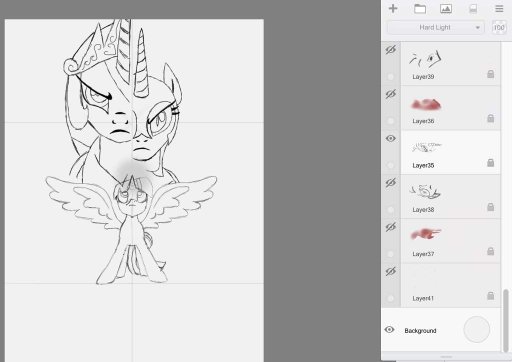Click the radio circle on Layer38
The image size is (512, 362).
tap(390, 210)
